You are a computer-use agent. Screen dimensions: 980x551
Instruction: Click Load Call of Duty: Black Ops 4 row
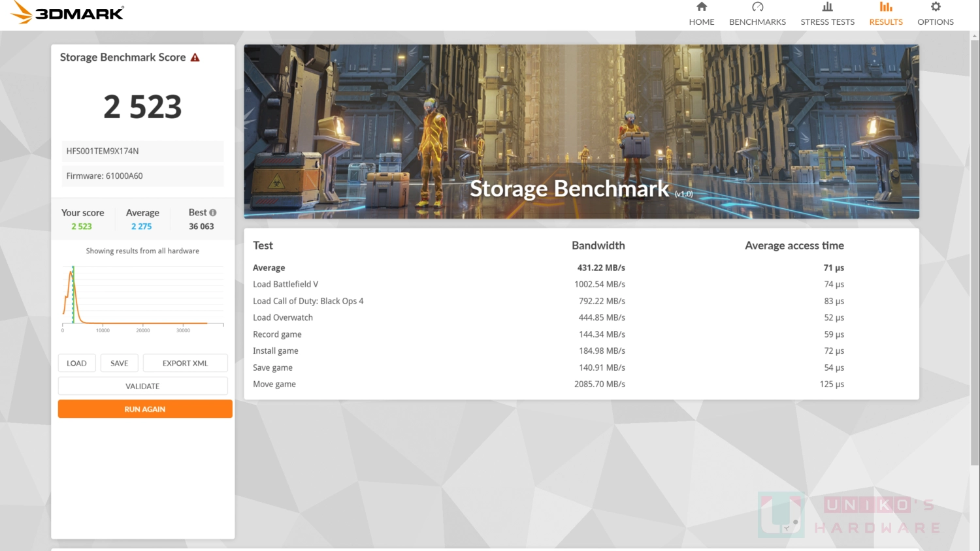[548, 301]
